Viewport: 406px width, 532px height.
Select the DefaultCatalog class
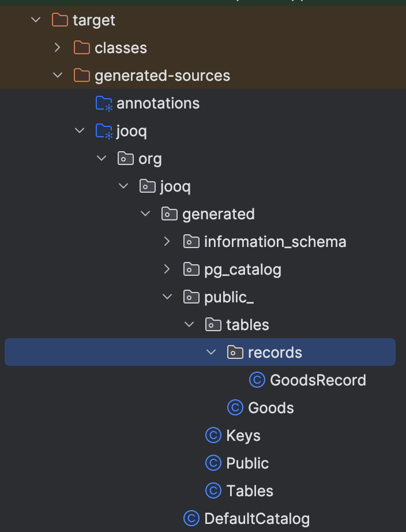tap(257, 519)
